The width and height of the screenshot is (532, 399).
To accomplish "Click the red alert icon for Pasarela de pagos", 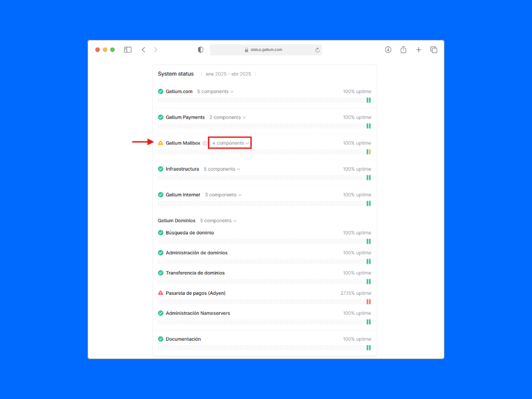I will [x=161, y=293].
